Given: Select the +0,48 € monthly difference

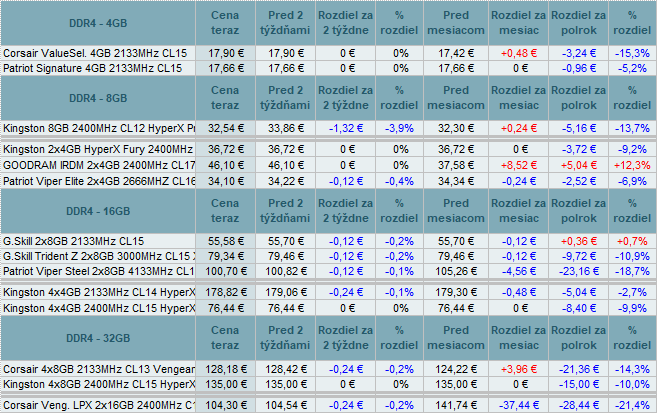Looking at the screenshot, I should [519, 53].
